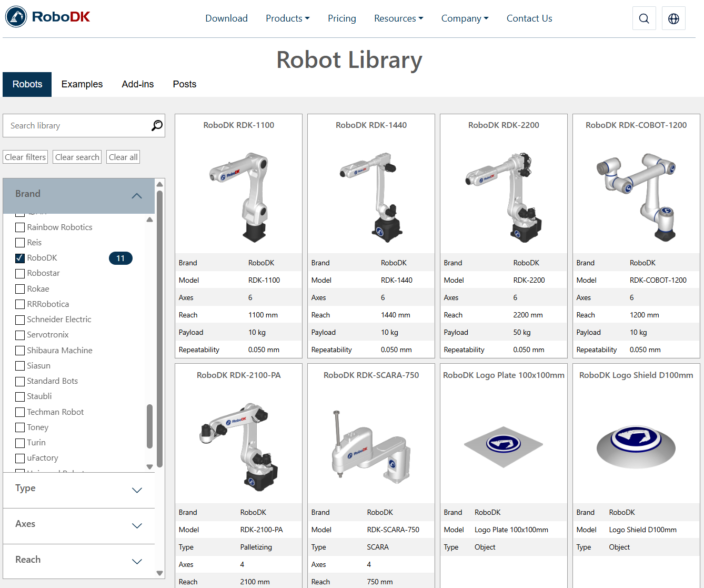704x588 pixels.
Task: Check the Rainbow Robotics brand filter
Action: point(20,227)
